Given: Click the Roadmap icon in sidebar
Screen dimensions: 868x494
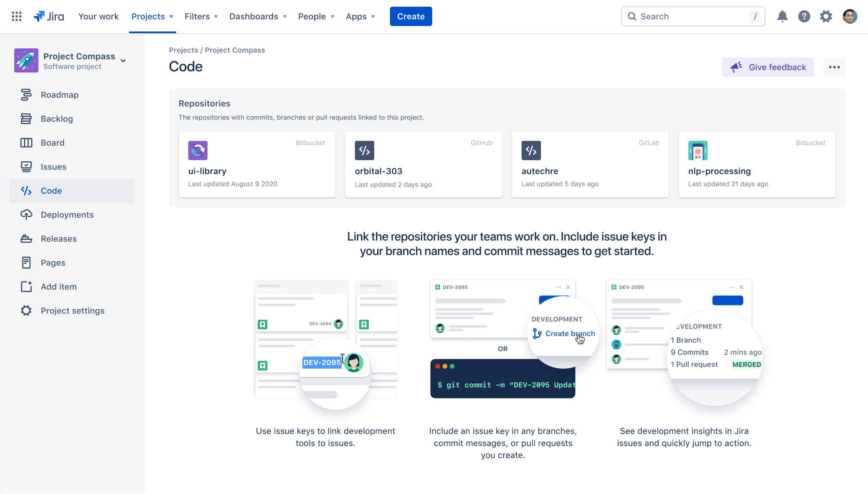Looking at the screenshot, I should tap(26, 95).
